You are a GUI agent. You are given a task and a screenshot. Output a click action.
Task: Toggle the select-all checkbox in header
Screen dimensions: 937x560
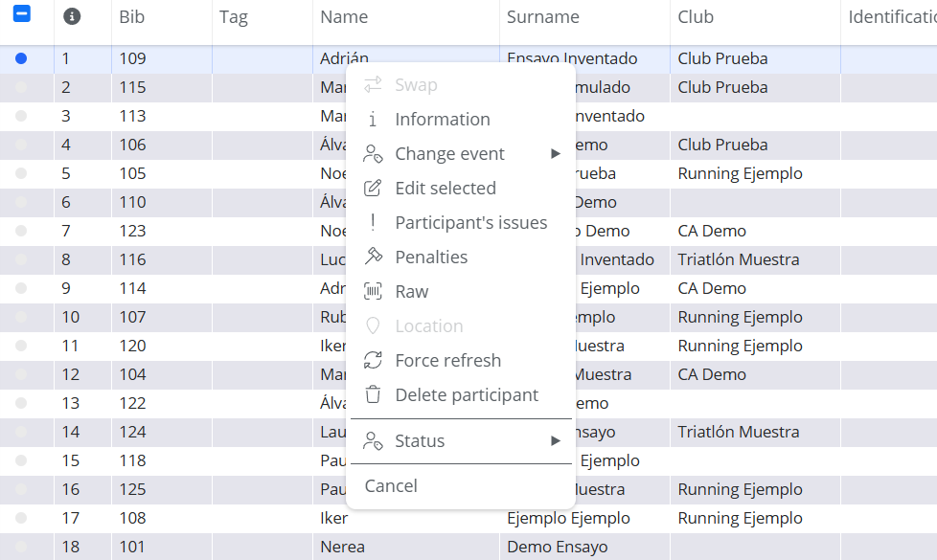click(21, 13)
